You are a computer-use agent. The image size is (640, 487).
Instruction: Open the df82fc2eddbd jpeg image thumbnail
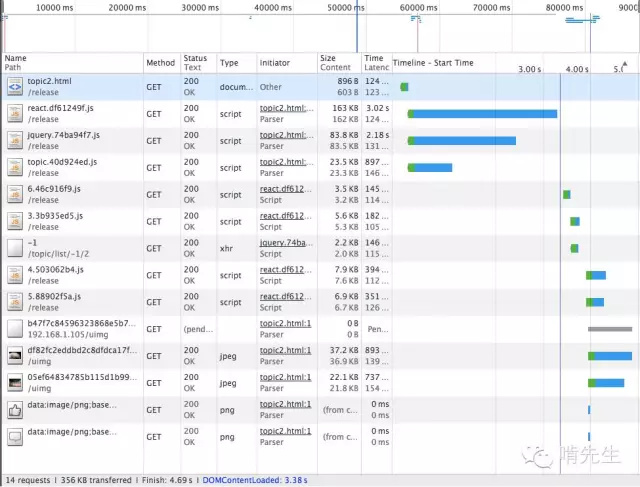[x=15, y=356]
